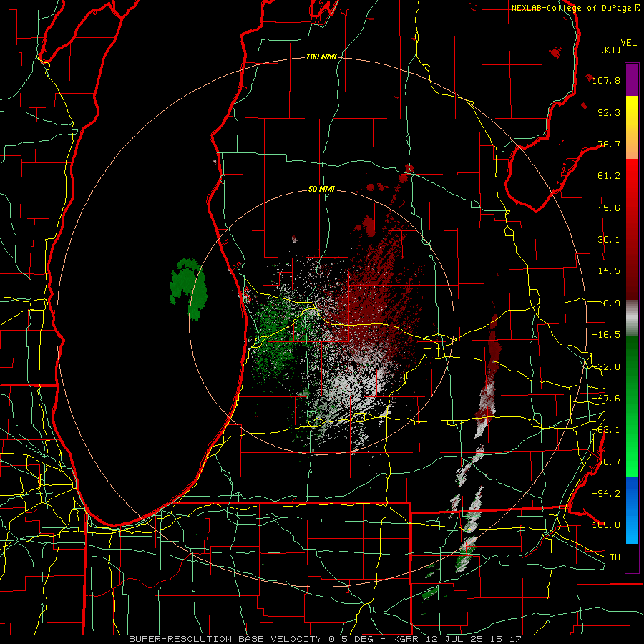Click the 92.3 velocity scale value
This screenshot has height=644, width=644.
coord(609,112)
